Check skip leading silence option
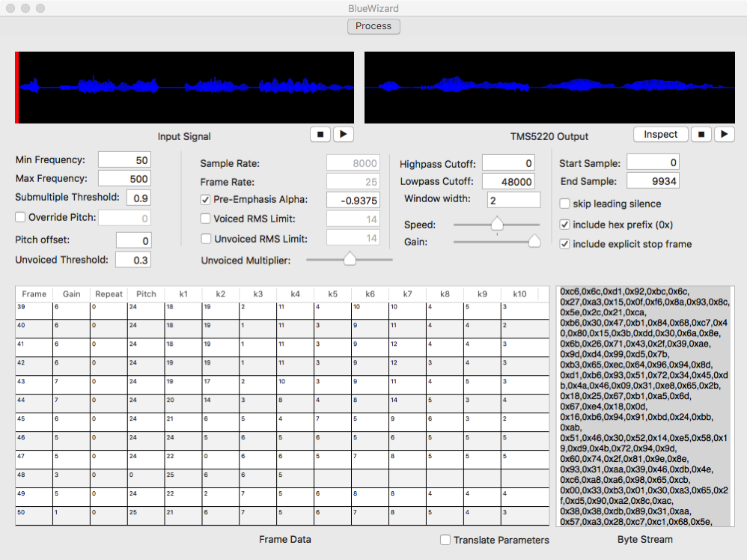Image resolution: width=747 pixels, height=560 pixels. (565, 204)
